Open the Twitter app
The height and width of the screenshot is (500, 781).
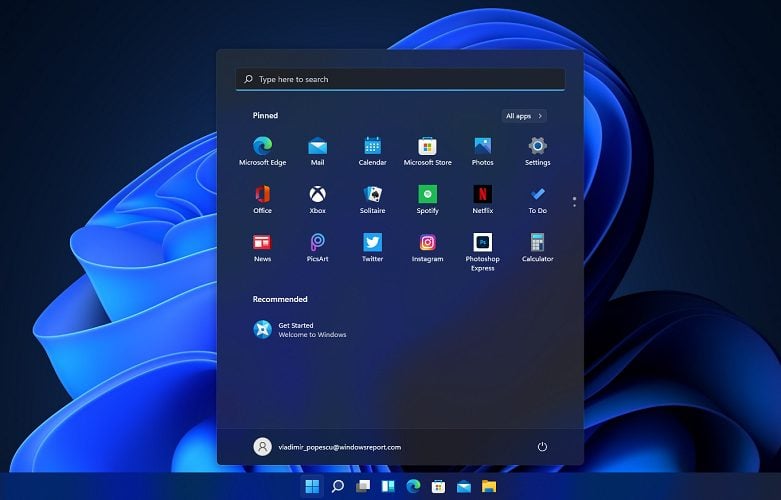pyautogui.click(x=373, y=248)
